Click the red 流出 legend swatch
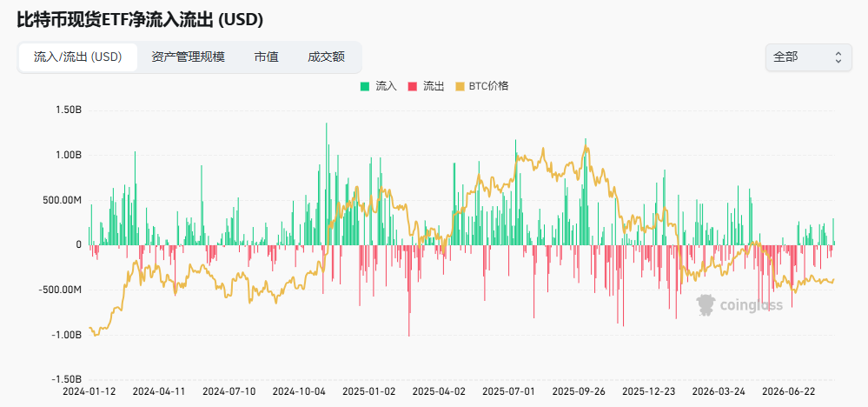868x407 pixels. click(x=412, y=86)
